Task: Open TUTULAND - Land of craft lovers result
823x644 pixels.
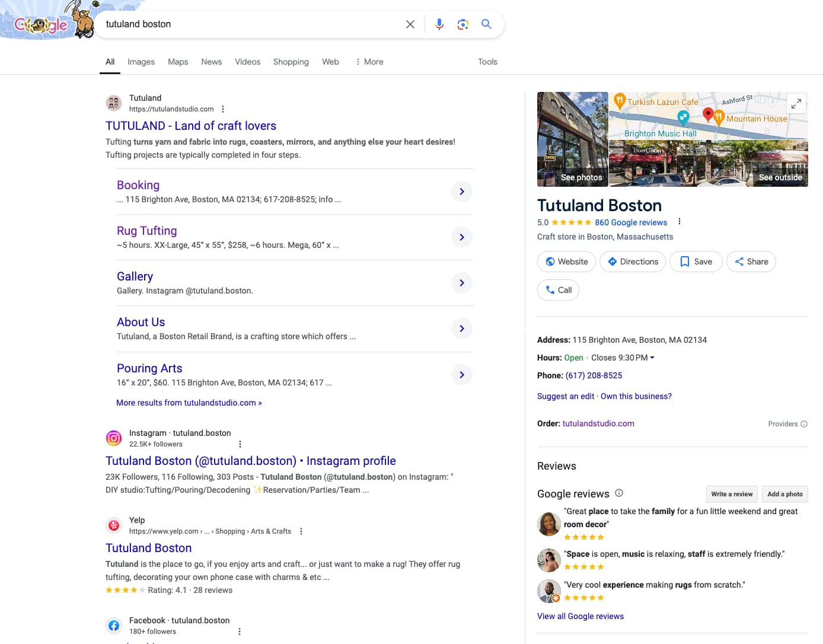Action: [x=191, y=126]
